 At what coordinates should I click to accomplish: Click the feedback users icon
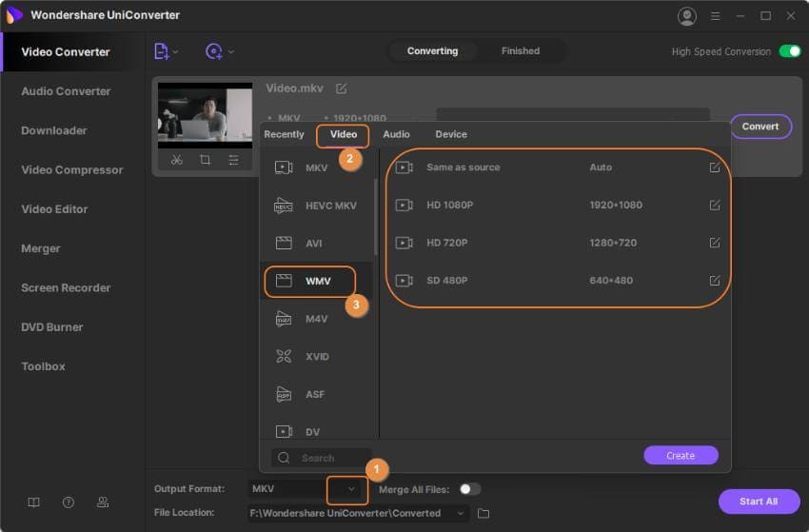(x=103, y=502)
